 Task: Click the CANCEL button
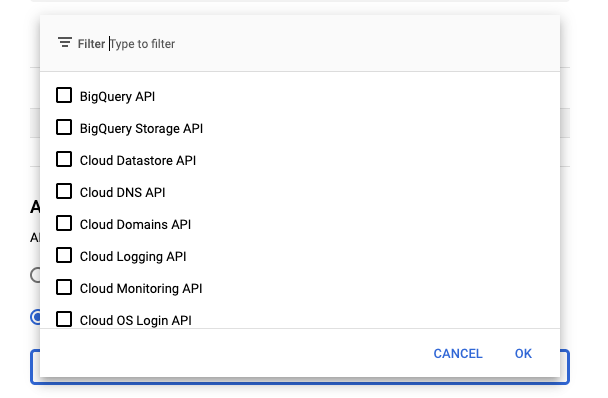point(458,354)
